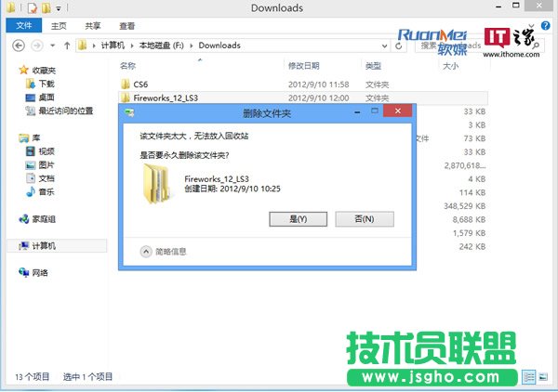The height and width of the screenshot is (392, 558).
Task: Click the 114 KB size cell
Action: point(472,192)
